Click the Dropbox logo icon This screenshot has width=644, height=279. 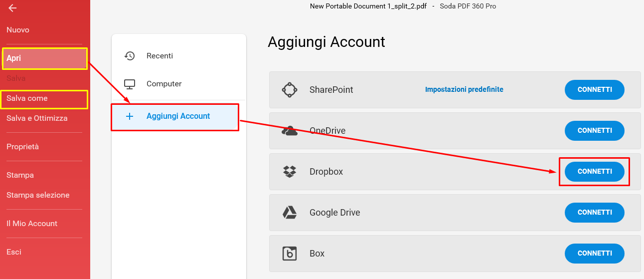(x=290, y=172)
